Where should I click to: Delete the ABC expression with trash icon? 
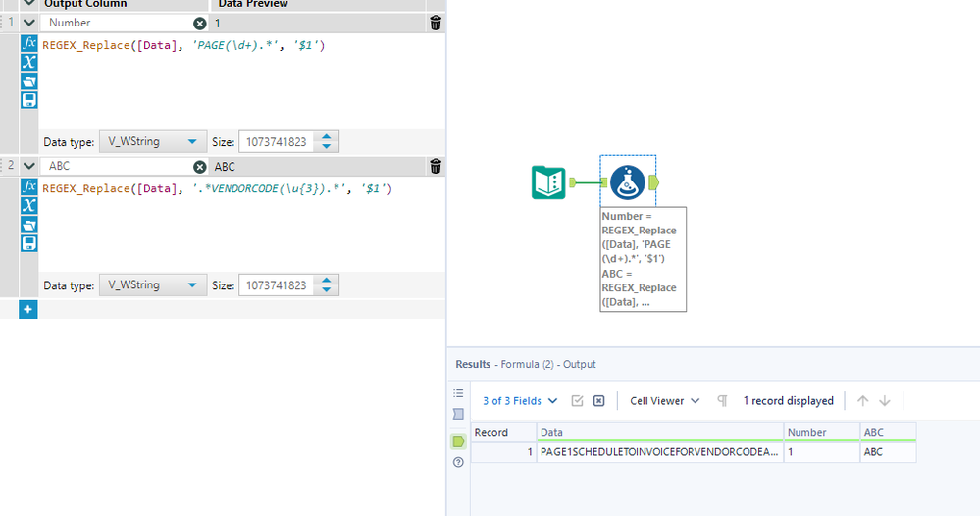[436, 166]
